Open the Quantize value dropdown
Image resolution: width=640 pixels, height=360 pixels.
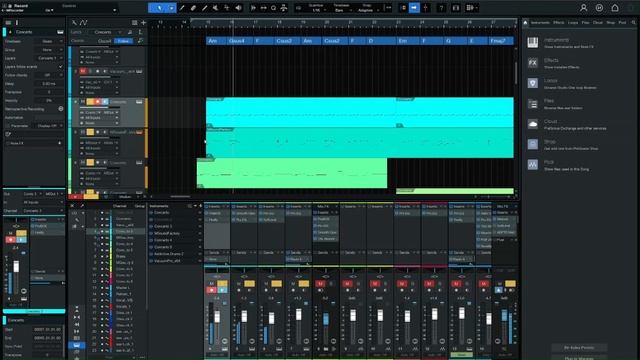pos(316,10)
